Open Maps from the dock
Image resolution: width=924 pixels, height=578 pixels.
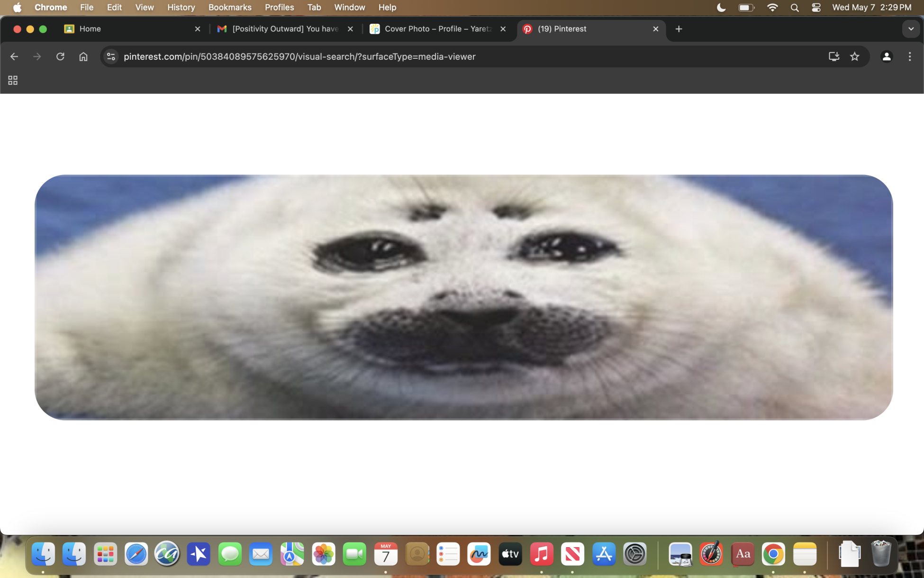pyautogui.click(x=292, y=554)
